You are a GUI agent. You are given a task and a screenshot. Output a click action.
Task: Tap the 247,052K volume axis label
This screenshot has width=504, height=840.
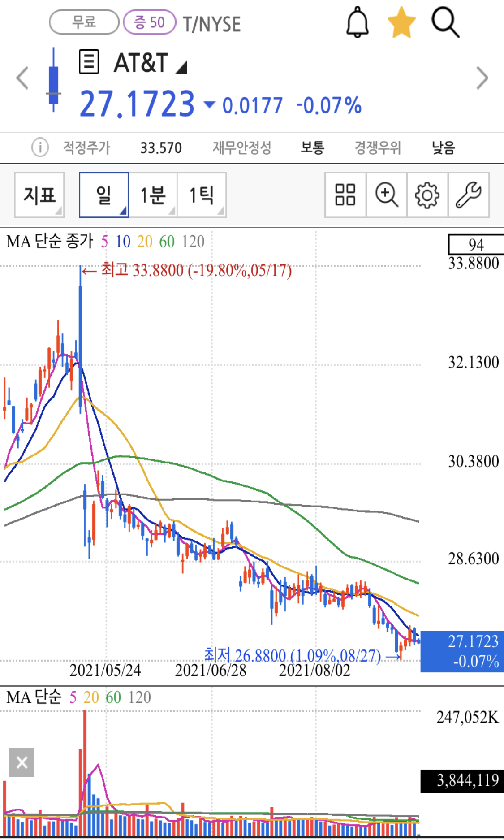(x=468, y=717)
